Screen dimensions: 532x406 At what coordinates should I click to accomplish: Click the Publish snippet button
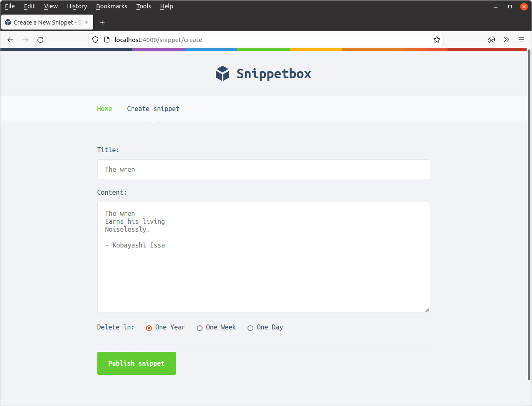(x=136, y=363)
